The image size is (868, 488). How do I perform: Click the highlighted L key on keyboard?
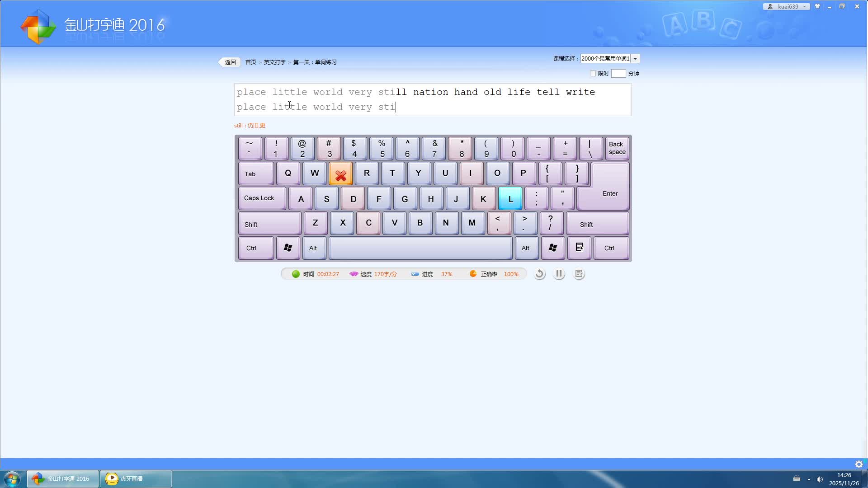tap(510, 199)
